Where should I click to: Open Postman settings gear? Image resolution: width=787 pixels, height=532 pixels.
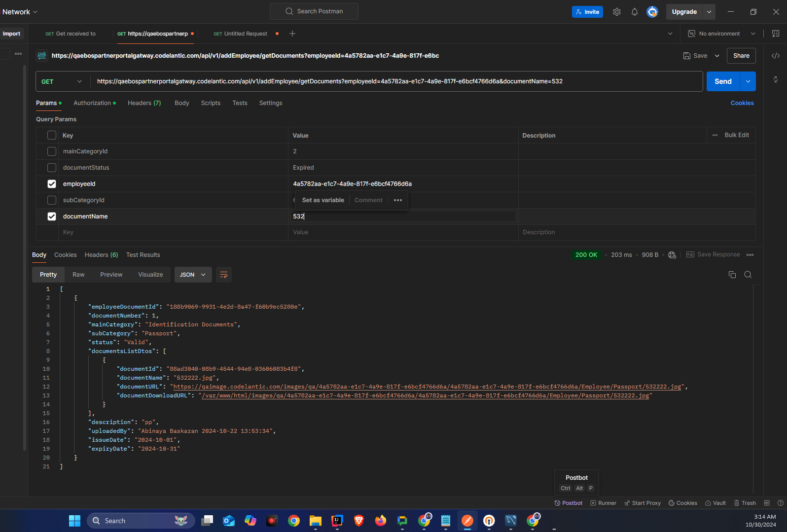(x=616, y=12)
